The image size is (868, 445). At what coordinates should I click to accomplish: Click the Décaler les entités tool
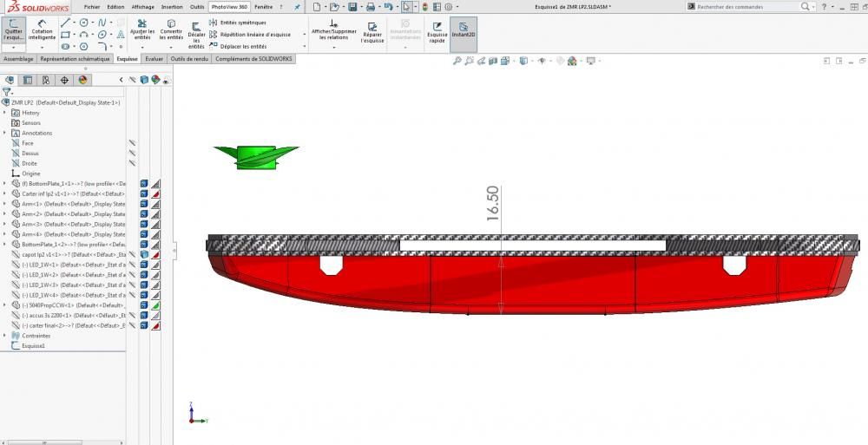(196, 36)
